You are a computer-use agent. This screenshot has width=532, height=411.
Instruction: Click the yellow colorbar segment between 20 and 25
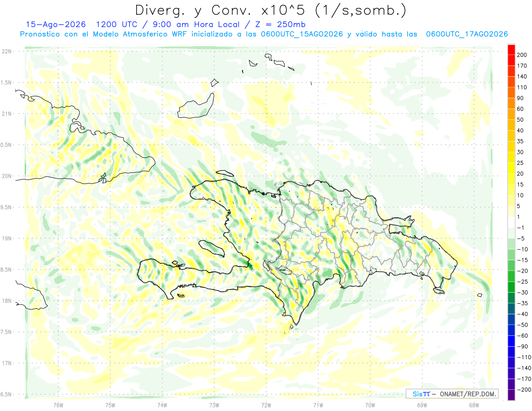(511, 168)
